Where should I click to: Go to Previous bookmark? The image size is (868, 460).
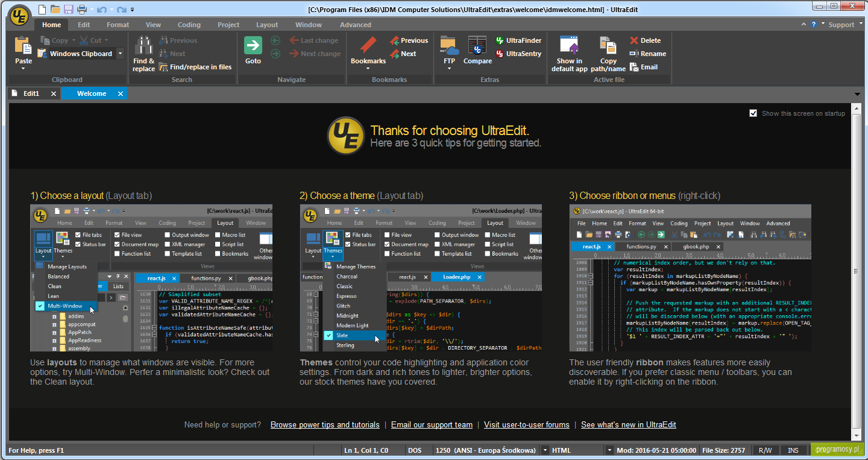point(409,40)
